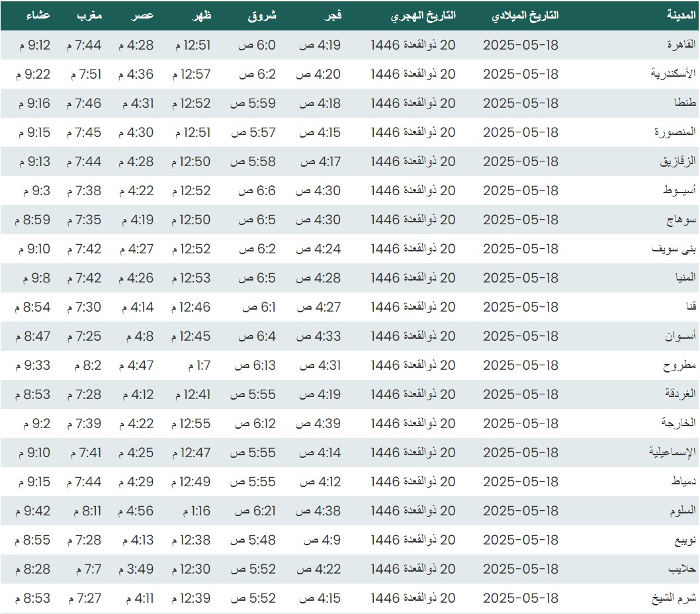This screenshot has width=700, height=614.
Task: Click the حلايب row's 3:49 عصر time
Action: [x=136, y=569]
